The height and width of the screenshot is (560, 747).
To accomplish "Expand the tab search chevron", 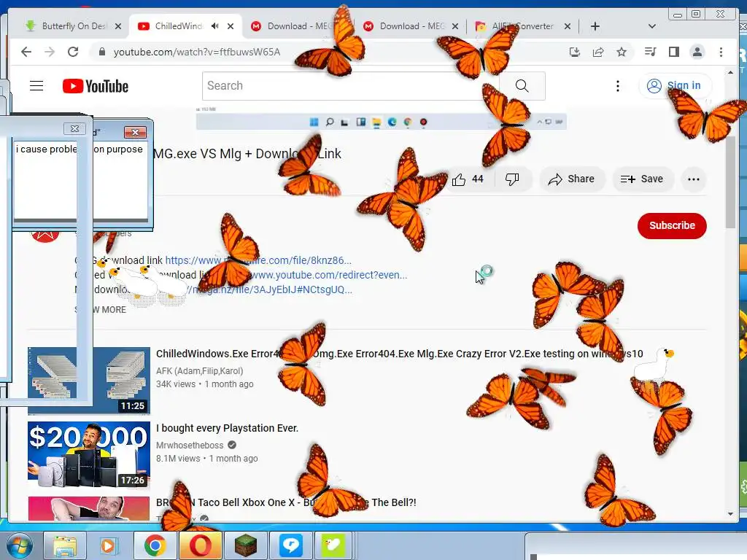I will pos(651,26).
